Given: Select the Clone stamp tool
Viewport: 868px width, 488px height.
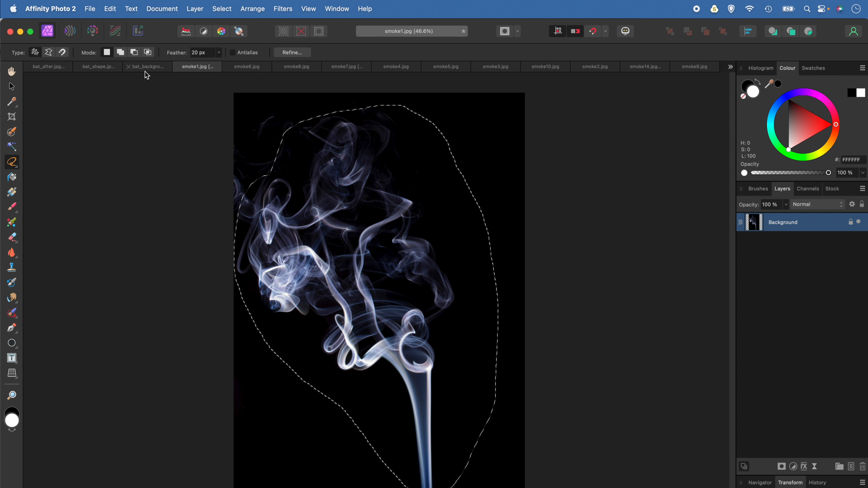Looking at the screenshot, I should [12, 267].
